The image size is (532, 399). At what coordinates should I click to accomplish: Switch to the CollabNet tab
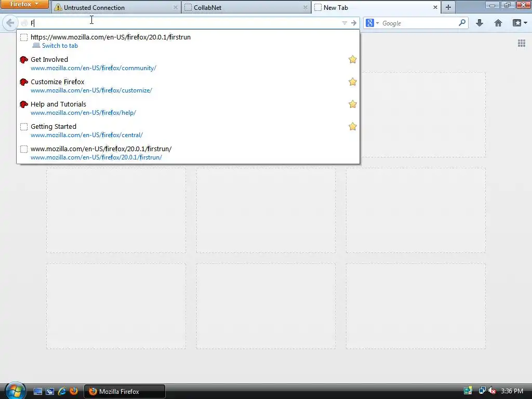[x=246, y=7]
